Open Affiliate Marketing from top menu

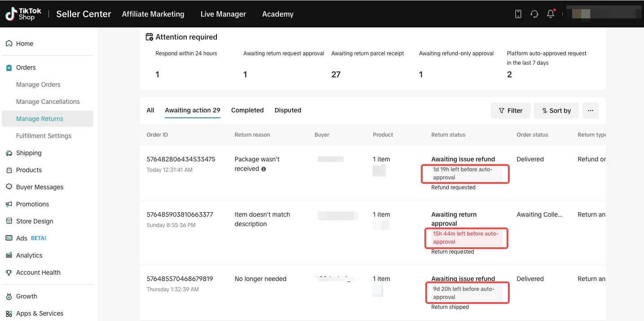click(153, 14)
